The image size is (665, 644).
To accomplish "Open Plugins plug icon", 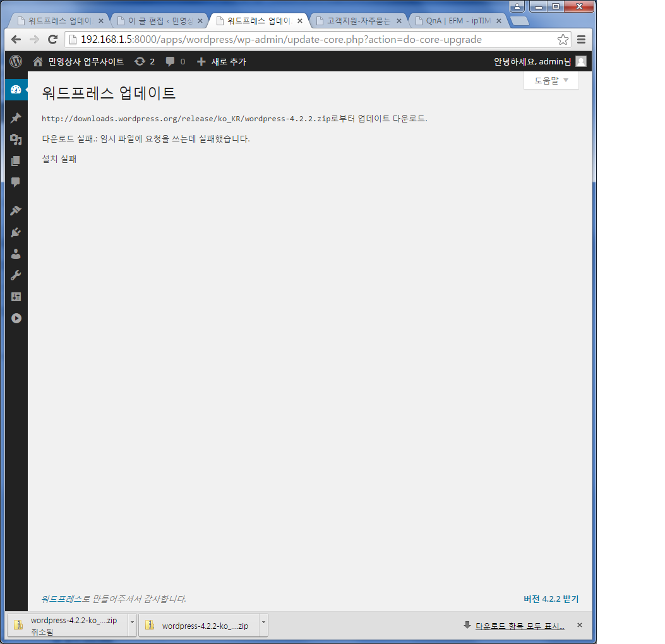I will click(x=16, y=232).
